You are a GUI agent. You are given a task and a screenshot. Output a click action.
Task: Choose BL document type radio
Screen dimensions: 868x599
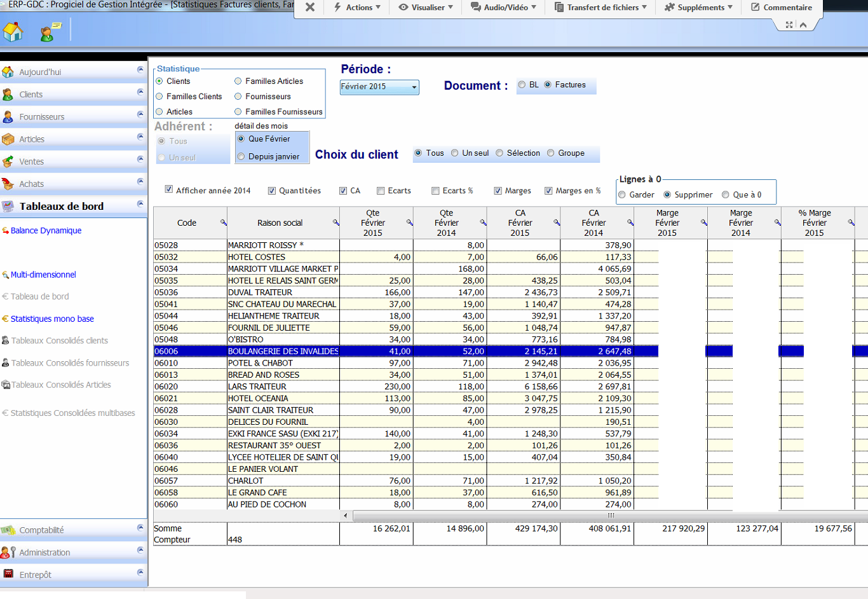[522, 85]
